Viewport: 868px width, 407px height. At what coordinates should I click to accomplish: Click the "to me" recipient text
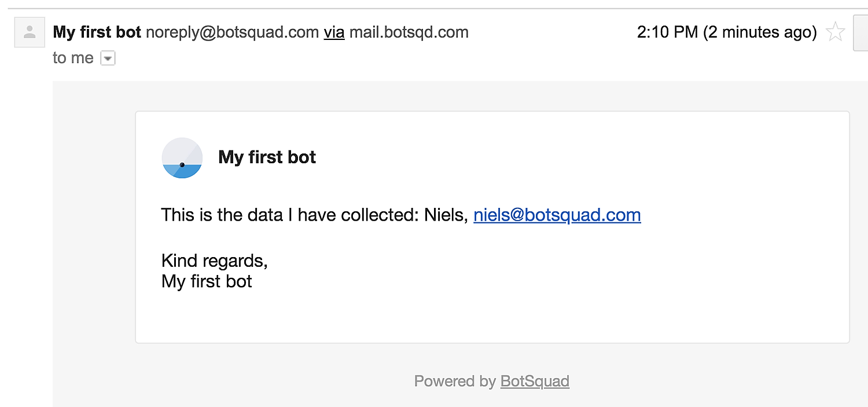tap(73, 58)
